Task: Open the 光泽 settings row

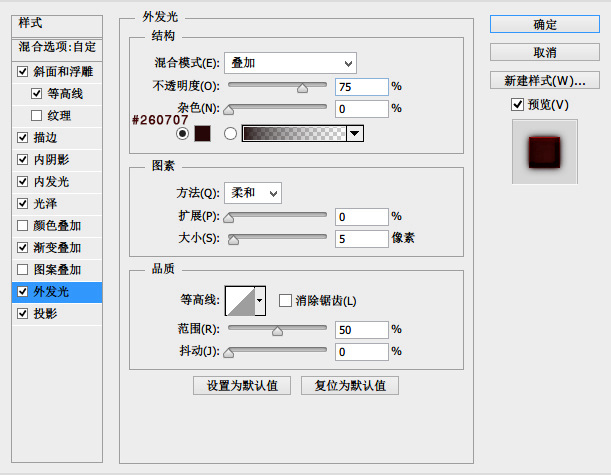Action: pos(57,203)
